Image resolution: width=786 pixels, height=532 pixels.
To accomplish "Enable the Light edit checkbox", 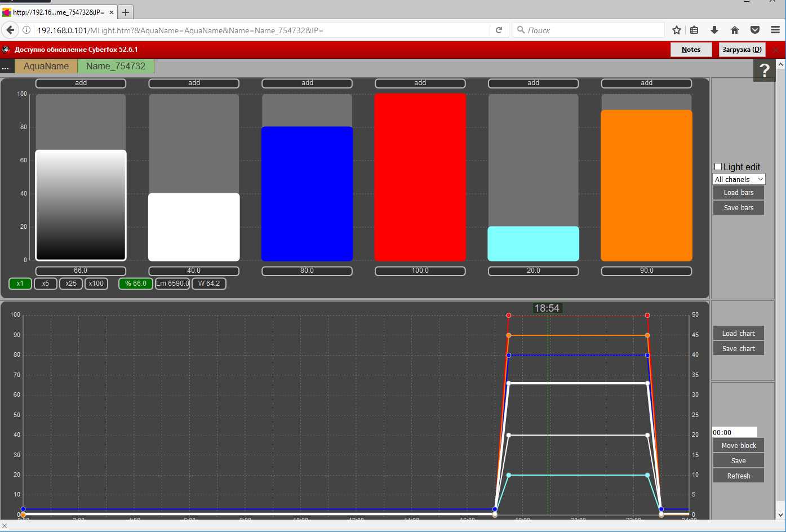I will [718, 167].
